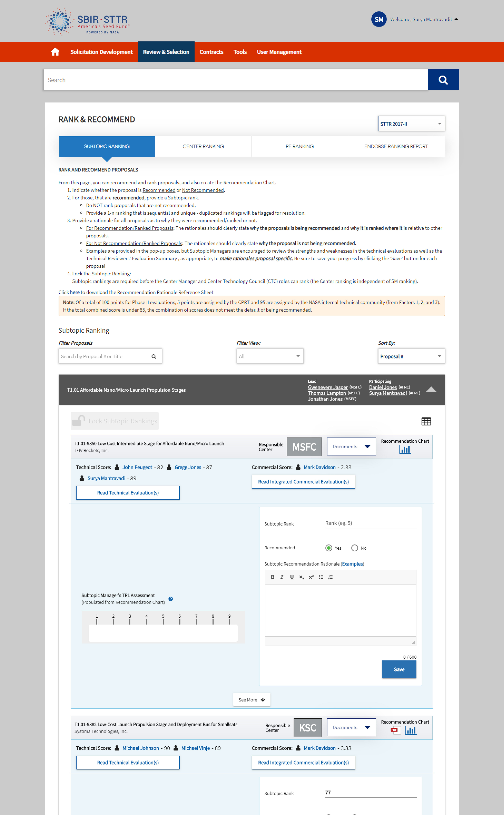Viewport: 504px width, 815px height.
Task: Open the Tools menu
Action: [240, 52]
